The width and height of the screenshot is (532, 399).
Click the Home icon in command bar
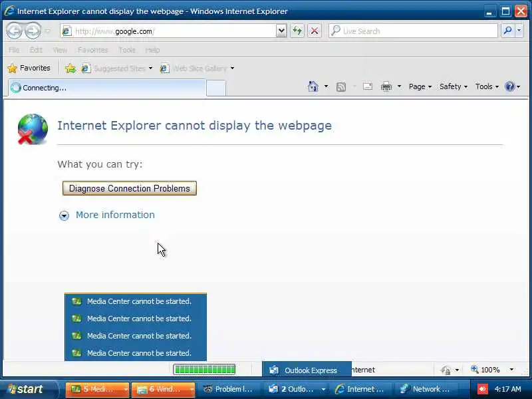(x=313, y=86)
